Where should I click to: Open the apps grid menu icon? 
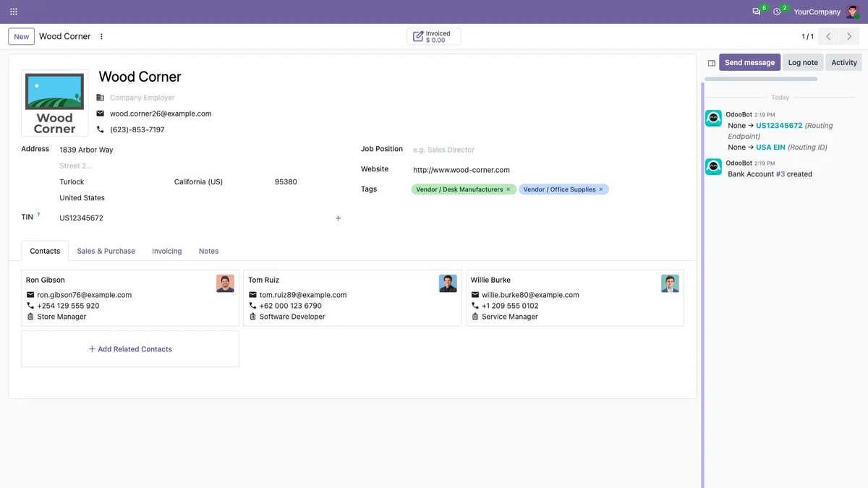[14, 12]
